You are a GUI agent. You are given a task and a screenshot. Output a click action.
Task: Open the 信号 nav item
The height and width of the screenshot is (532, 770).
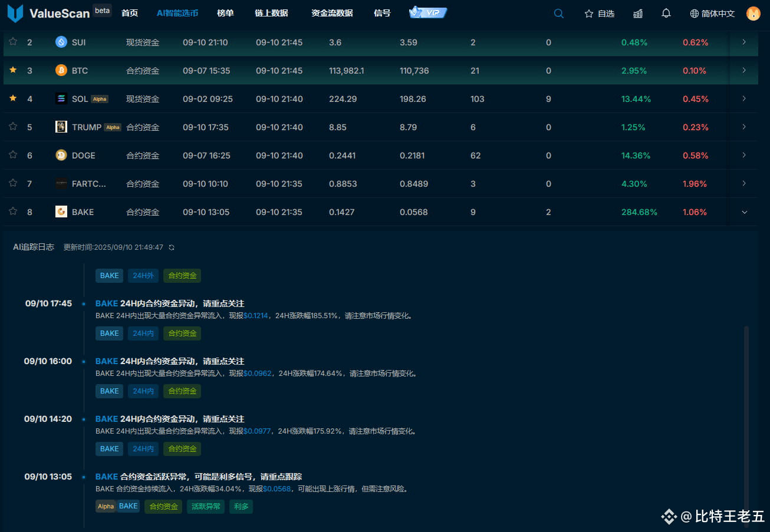click(x=382, y=13)
